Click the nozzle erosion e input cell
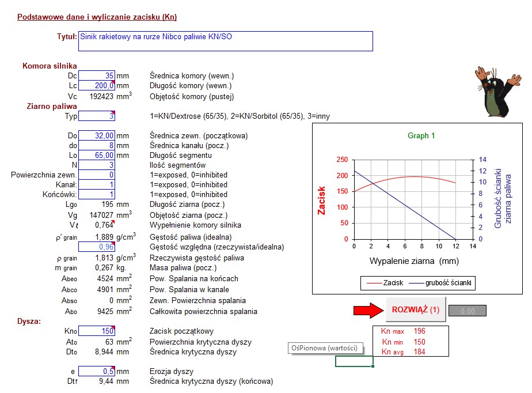 [97, 371]
